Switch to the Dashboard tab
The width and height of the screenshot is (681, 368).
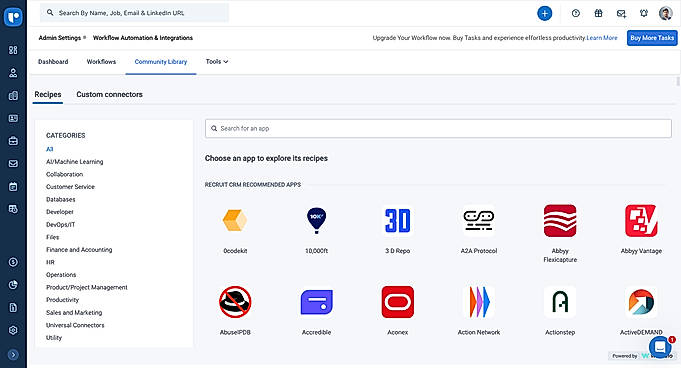pyautogui.click(x=53, y=62)
